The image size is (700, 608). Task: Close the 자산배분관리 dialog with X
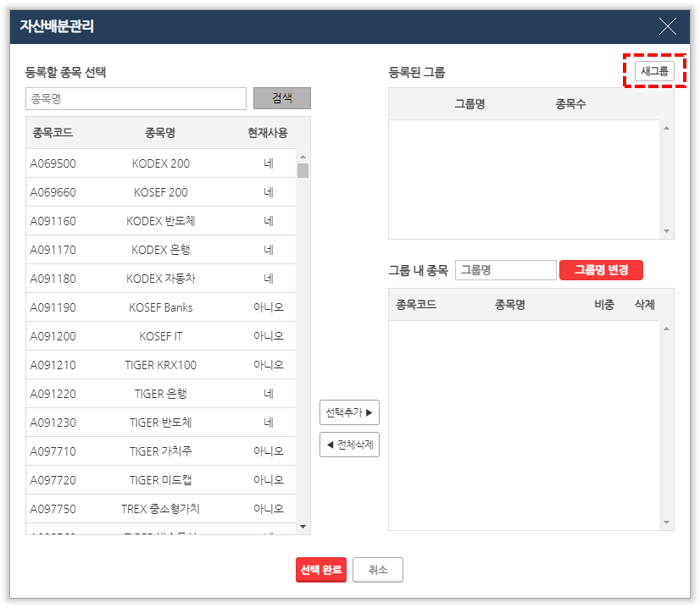[x=668, y=26]
